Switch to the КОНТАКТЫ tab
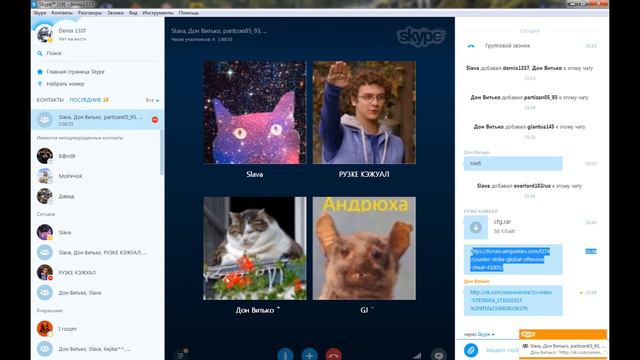 coord(50,100)
